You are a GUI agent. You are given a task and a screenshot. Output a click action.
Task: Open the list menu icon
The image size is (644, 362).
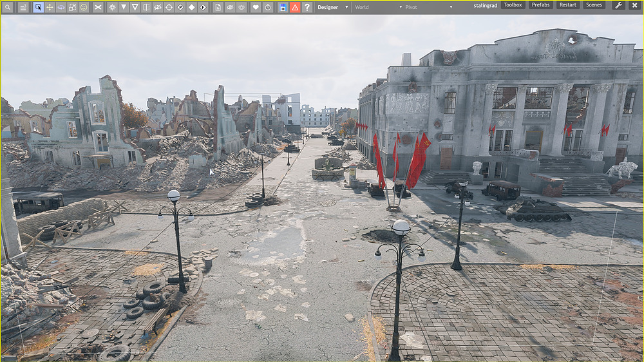23,7
